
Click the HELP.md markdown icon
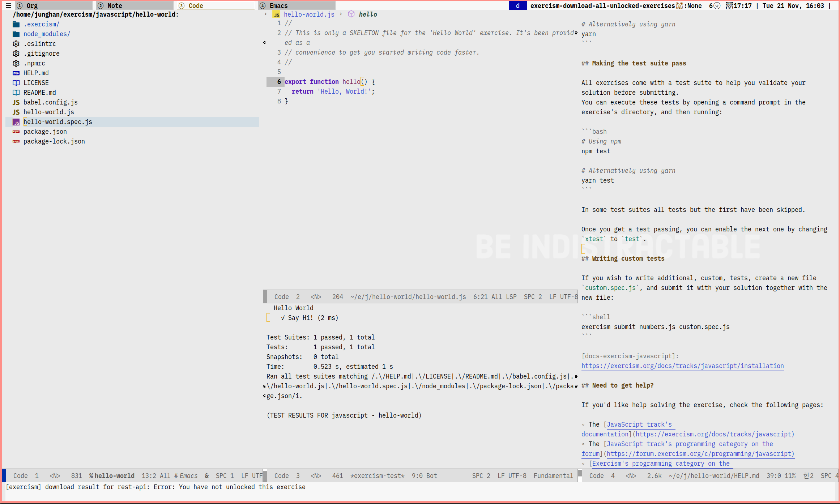pos(16,73)
